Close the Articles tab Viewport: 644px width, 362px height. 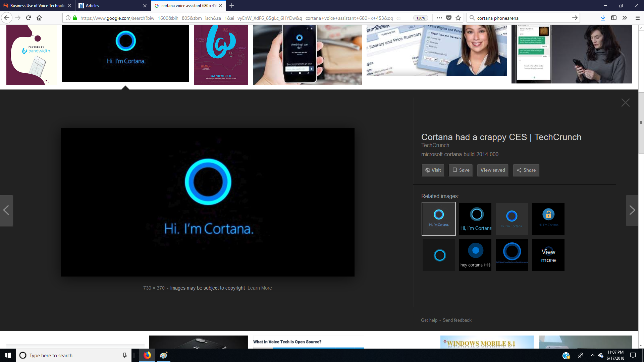(x=145, y=6)
